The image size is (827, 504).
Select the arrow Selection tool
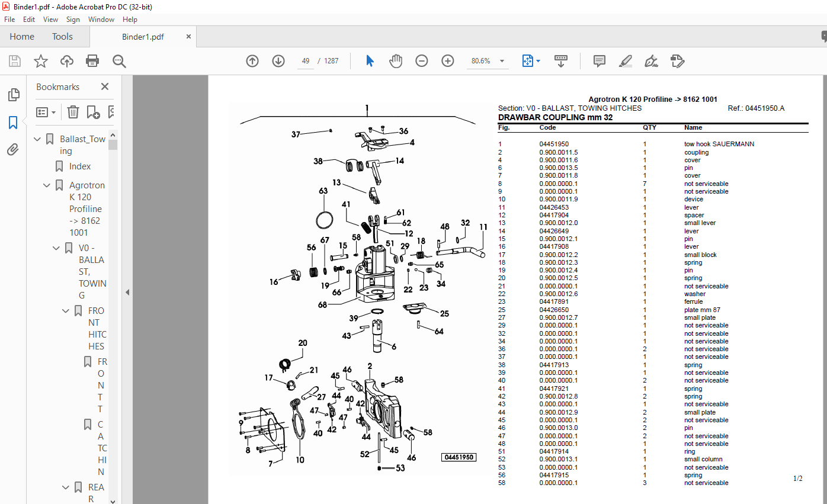tap(370, 61)
